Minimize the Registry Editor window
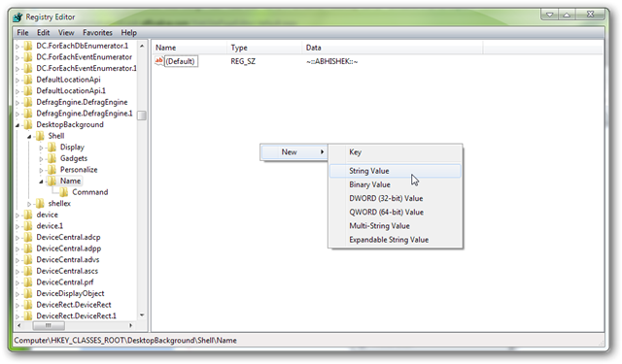Viewport: 622px width, 364px height. (x=550, y=16)
